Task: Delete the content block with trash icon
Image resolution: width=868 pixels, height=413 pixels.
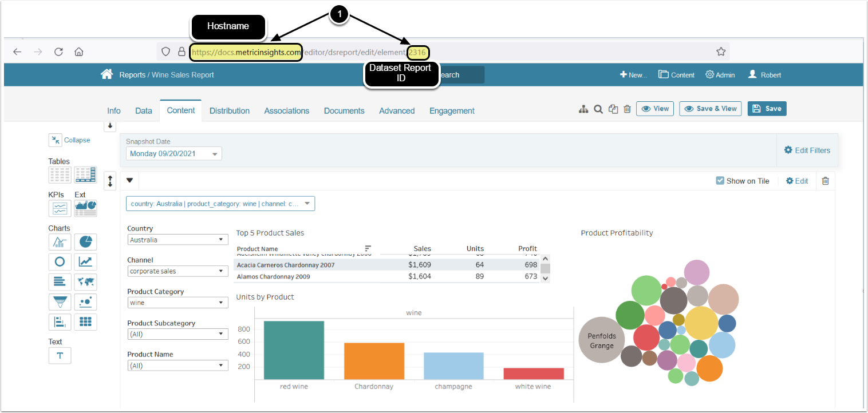Action: 825,181
